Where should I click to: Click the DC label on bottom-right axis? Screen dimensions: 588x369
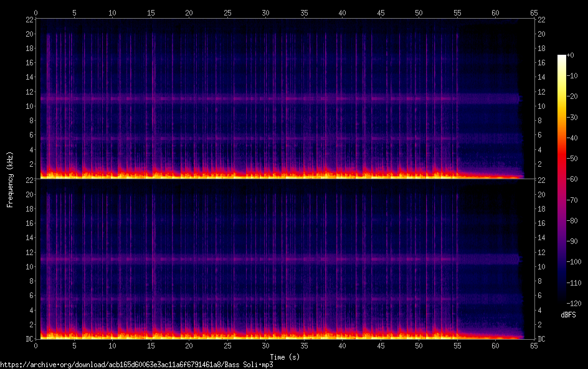(542, 339)
